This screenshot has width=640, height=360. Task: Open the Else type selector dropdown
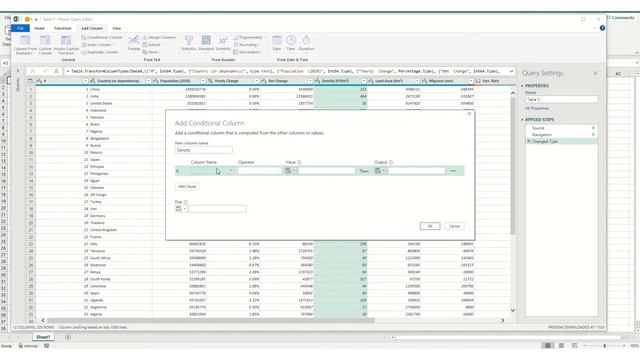(x=181, y=209)
